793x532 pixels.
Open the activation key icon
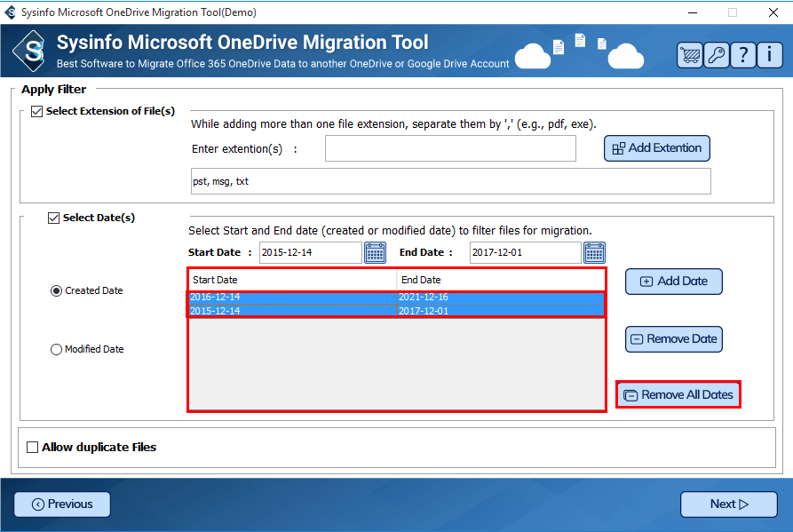click(x=716, y=54)
